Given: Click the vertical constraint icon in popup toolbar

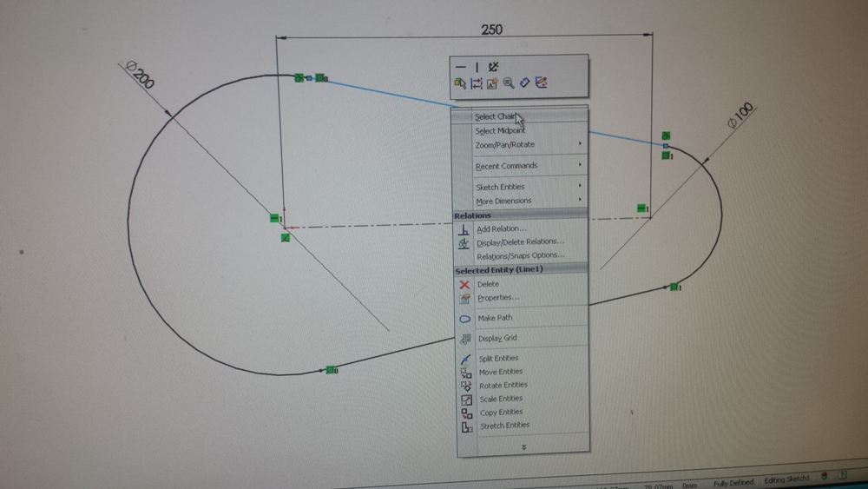Looking at the screenshot, I should point(477,67).
